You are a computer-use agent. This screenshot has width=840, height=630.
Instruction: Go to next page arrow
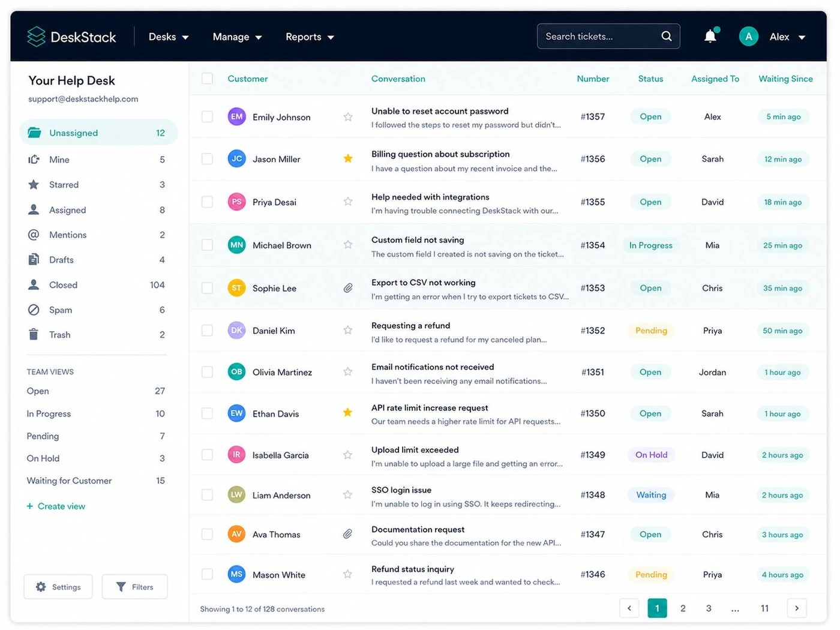[797, 608]
